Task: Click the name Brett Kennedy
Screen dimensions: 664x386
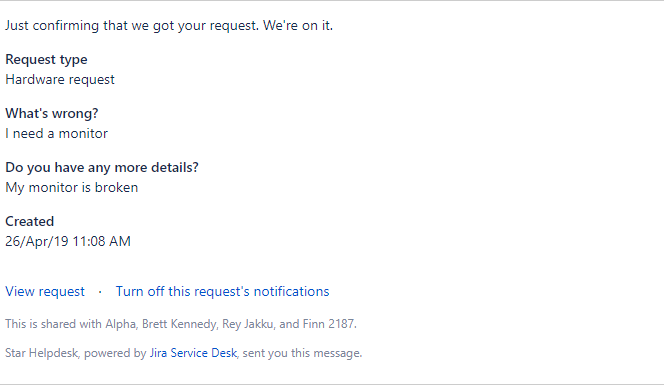Action: pos(179,324)
